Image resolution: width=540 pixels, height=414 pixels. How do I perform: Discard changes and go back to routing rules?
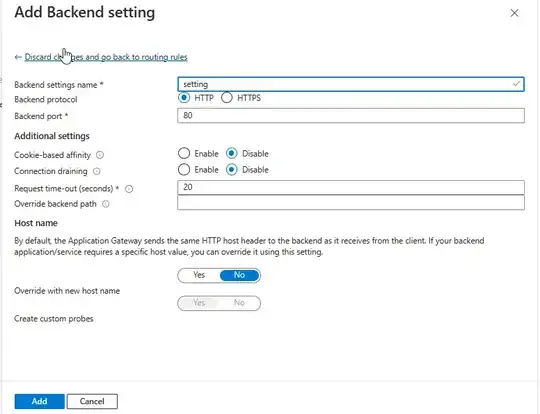pyautogui.click(x=106, y=57)
